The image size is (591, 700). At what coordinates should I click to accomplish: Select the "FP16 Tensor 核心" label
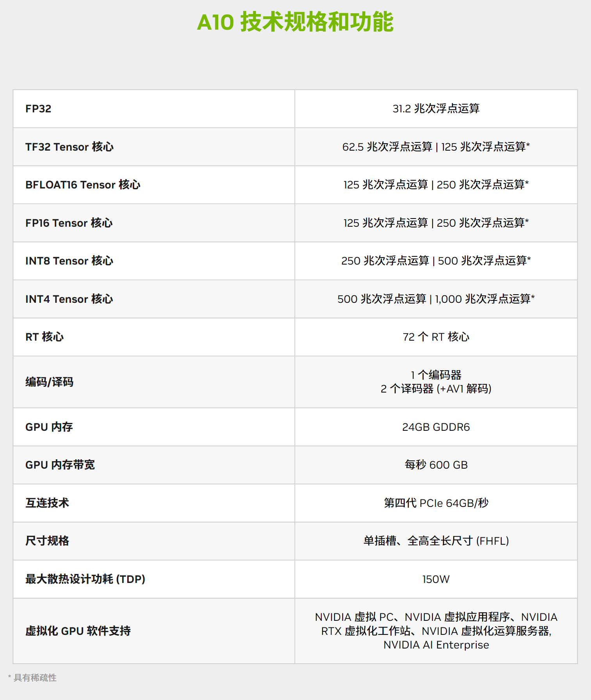(x=69, y=223)
